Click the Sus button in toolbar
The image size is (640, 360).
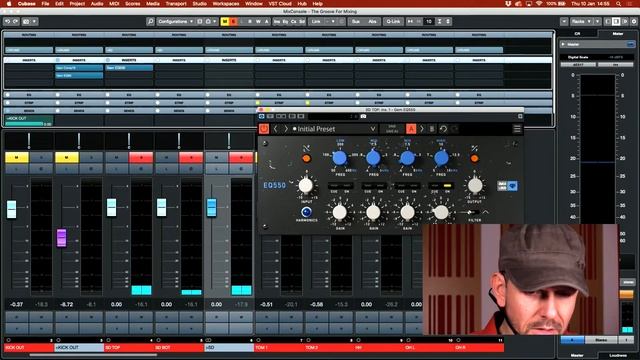pyautogui.click(x=356, y=21)
